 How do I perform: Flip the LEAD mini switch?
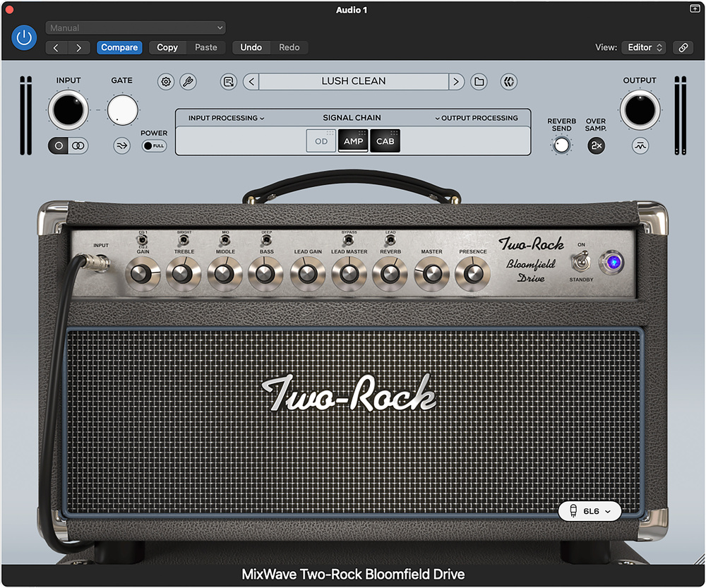[x=390, y=240]
